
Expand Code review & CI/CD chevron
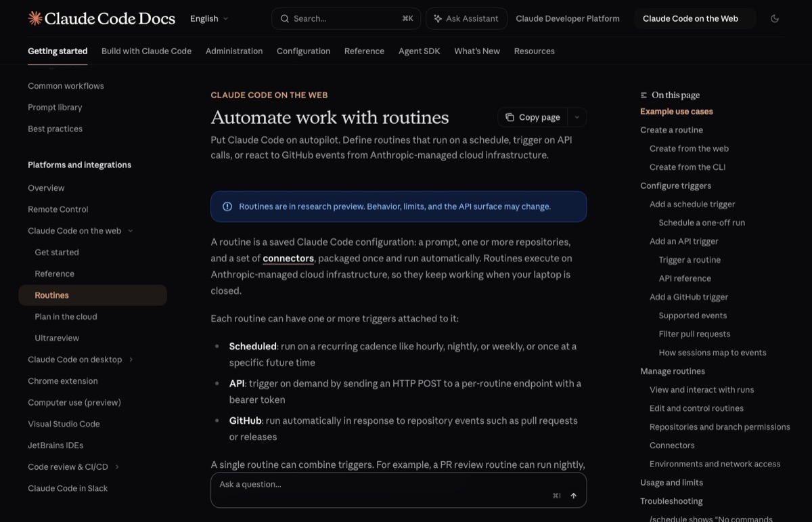point(117,467)
